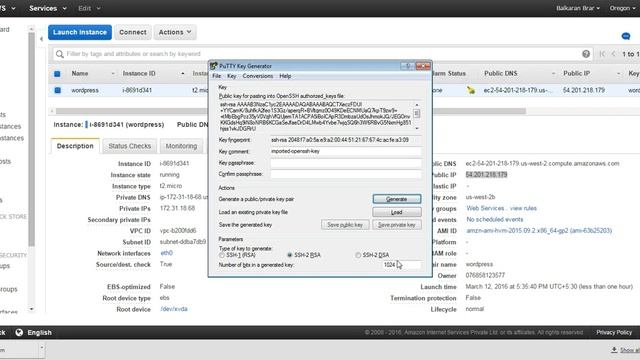Open the AMI ID amzn-ami-hvm link
The width and height of the screenshot is (640, 360).
(x=539, y=231)
